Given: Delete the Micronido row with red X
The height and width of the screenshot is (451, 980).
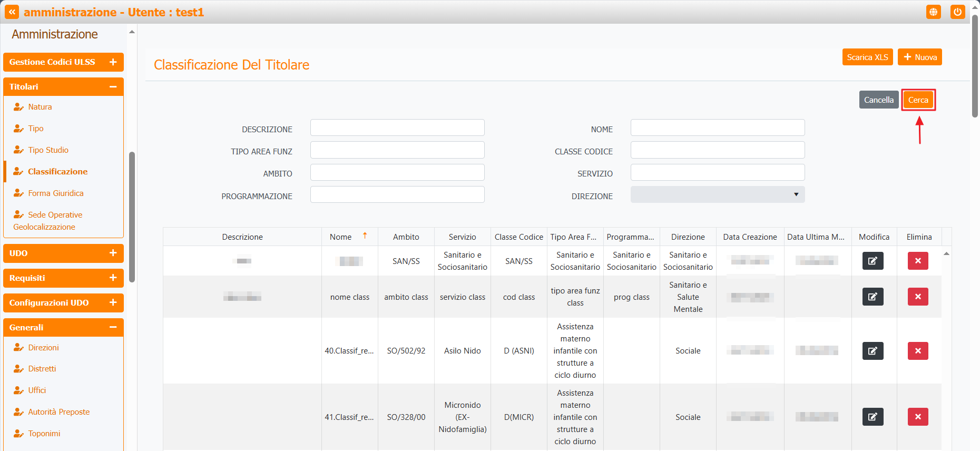Looking at the screenshot, I should click(x=918, y=417).
